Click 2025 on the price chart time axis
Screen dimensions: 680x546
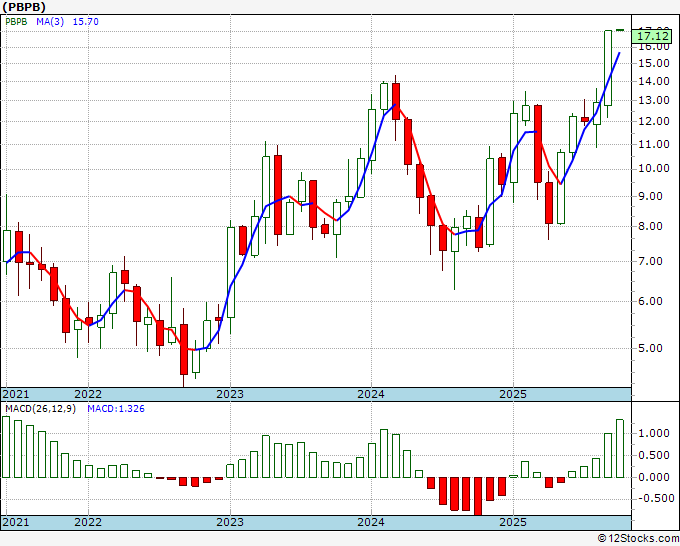(513, 394)
